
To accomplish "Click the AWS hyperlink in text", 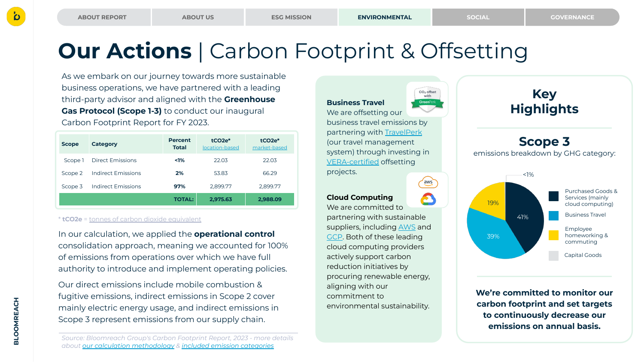I will (407, 227).
